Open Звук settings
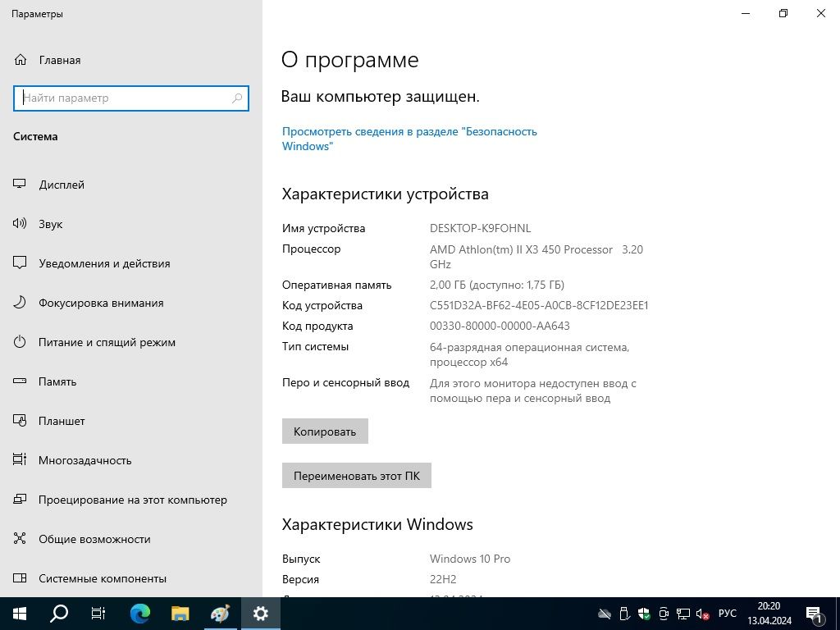840x630 pixels. [x=50, y=224]
